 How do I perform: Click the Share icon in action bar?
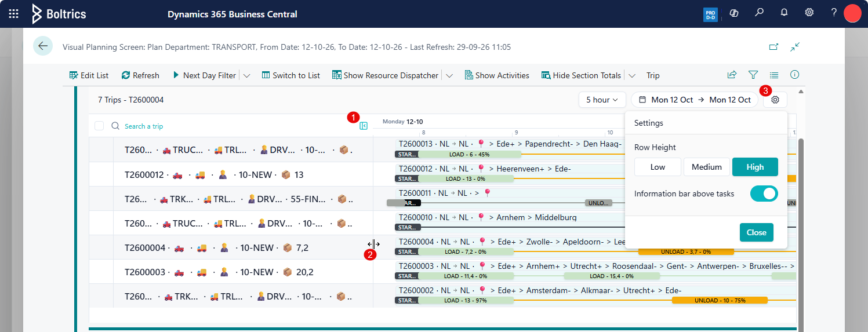[732, 75]
